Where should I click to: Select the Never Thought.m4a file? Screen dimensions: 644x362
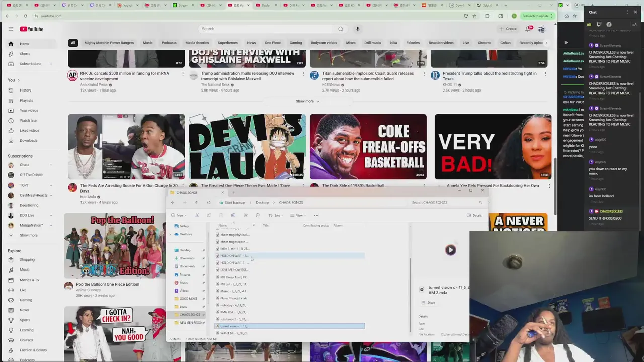pyautogui.click(x=290, y=298)
